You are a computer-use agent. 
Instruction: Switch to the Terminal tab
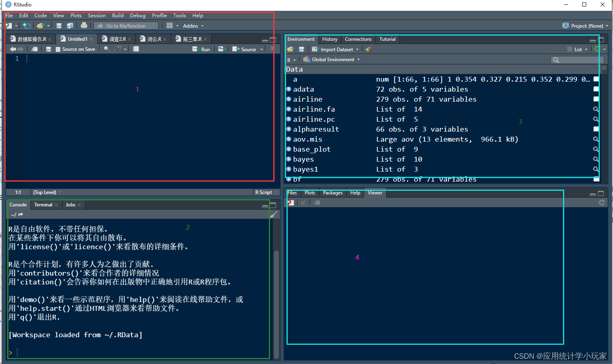pyautogui.click(x=43, y=205)
